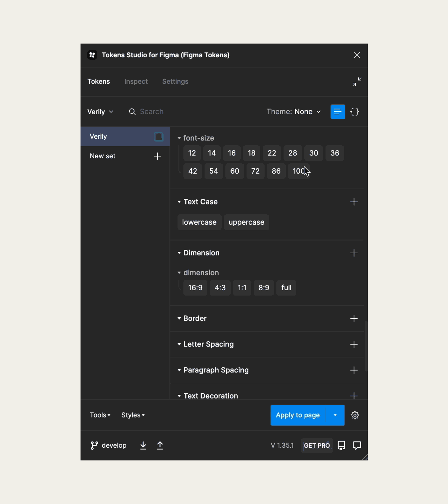Pull tokens with the download arrow icon
This screenshot has width=448, height=504.
(143, 446)
